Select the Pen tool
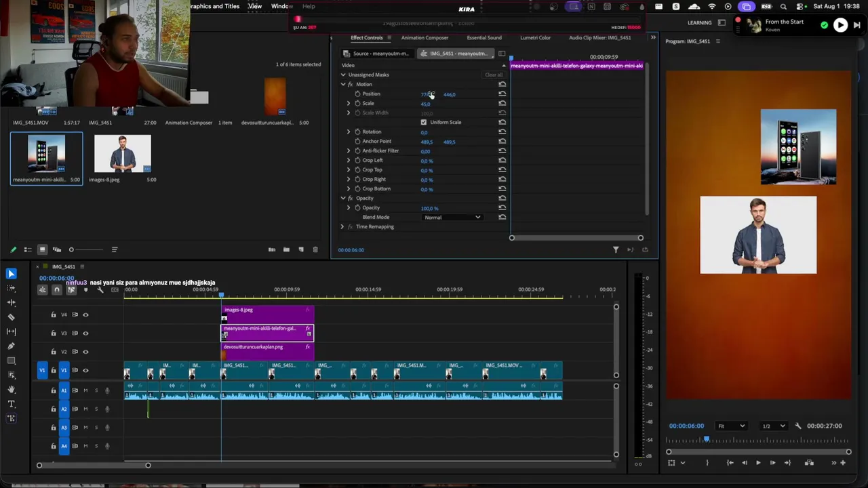This screenshot has height=488, width=868. pos(12,346)
